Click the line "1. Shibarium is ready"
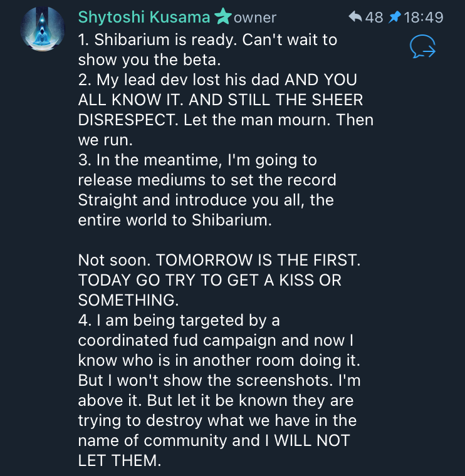 (207, 40)
